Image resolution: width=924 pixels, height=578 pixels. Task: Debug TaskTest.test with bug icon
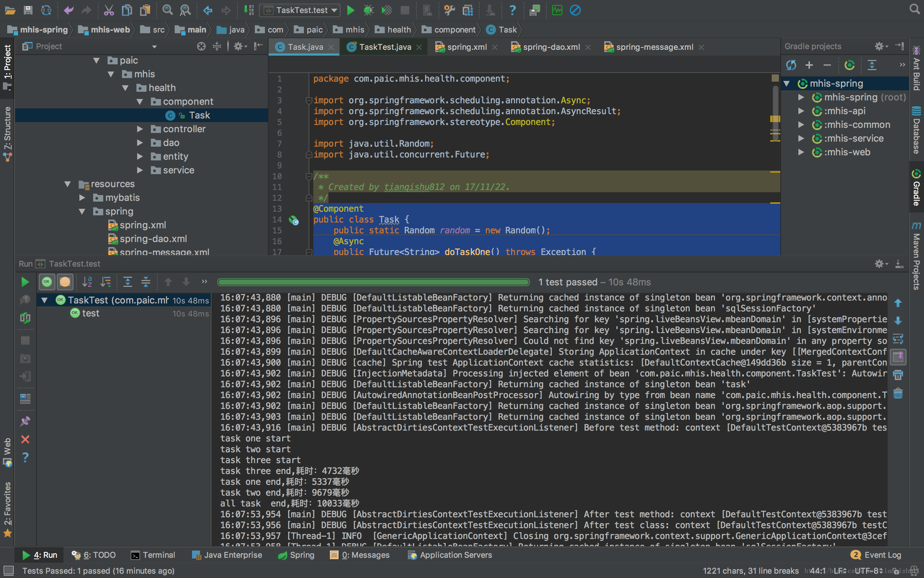[x=369, y=10]
